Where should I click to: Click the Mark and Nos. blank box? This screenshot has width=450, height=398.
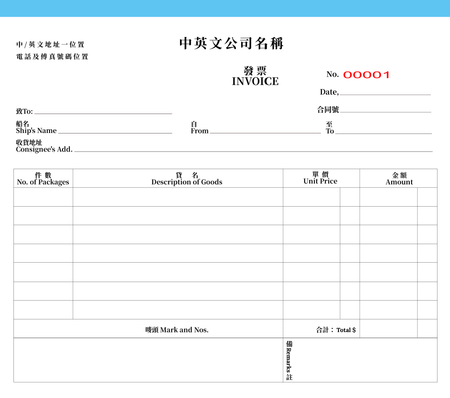point(148,360)
